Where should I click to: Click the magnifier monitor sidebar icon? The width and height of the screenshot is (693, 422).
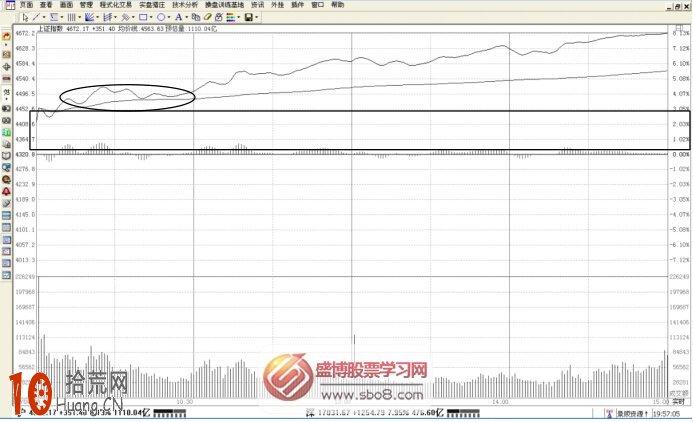click(x=6, y=168)
